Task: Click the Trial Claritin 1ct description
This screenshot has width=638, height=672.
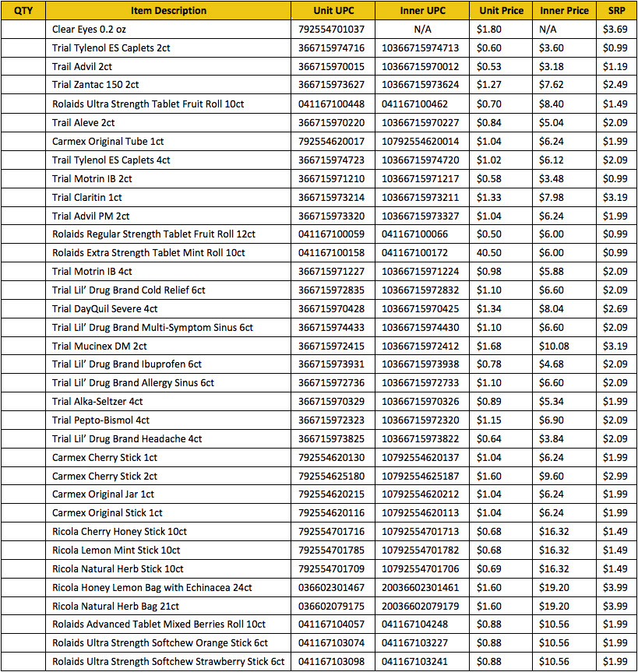Action: pos(87,198)
